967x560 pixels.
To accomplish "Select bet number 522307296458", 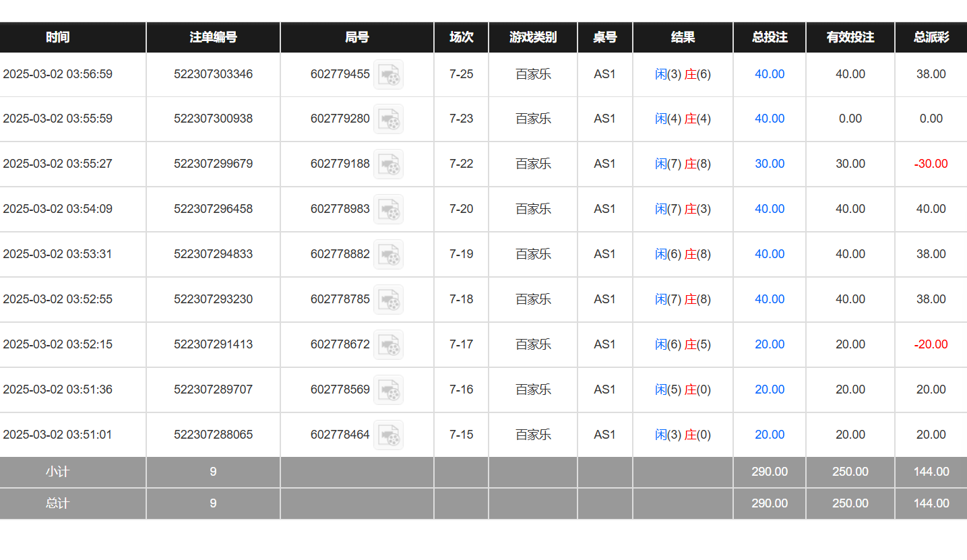I will (213, 209).
